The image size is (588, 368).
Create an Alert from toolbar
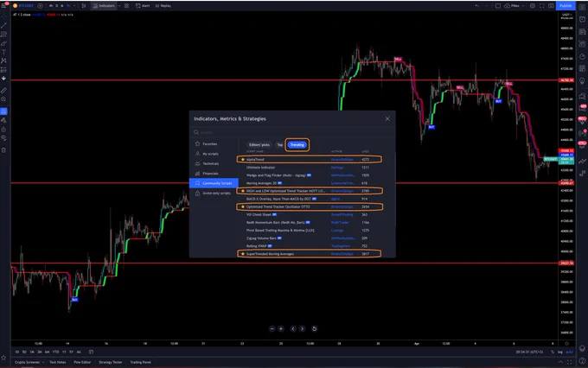143,6
